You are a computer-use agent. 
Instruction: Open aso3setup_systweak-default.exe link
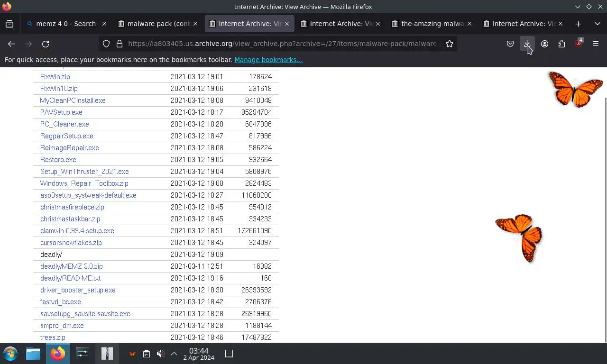click(x=88, y=195)
